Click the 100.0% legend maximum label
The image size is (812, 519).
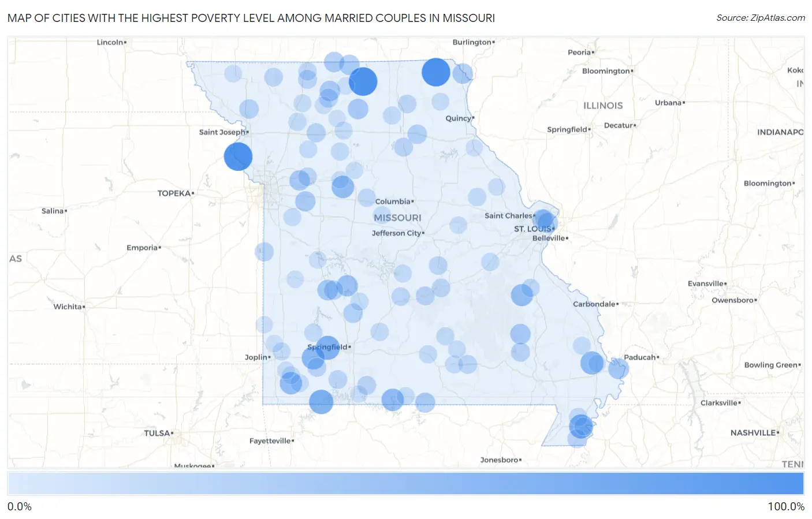coord(786,506)
